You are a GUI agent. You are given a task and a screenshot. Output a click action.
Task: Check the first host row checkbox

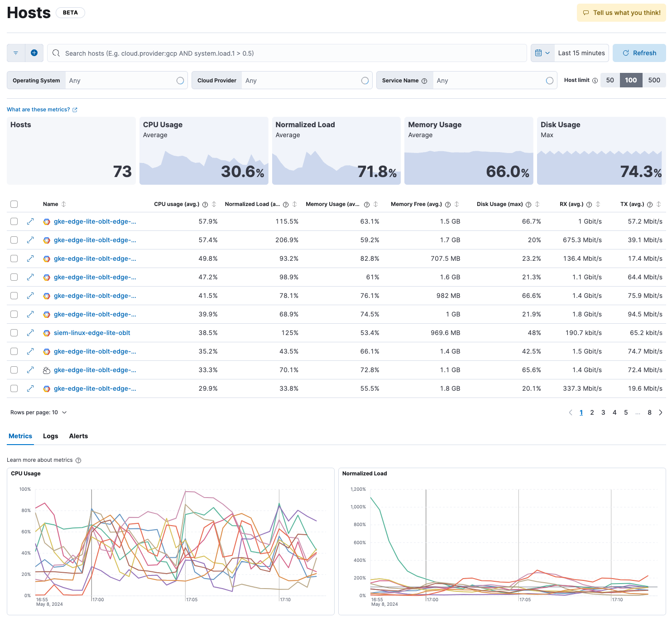click(x=14, y=221)
